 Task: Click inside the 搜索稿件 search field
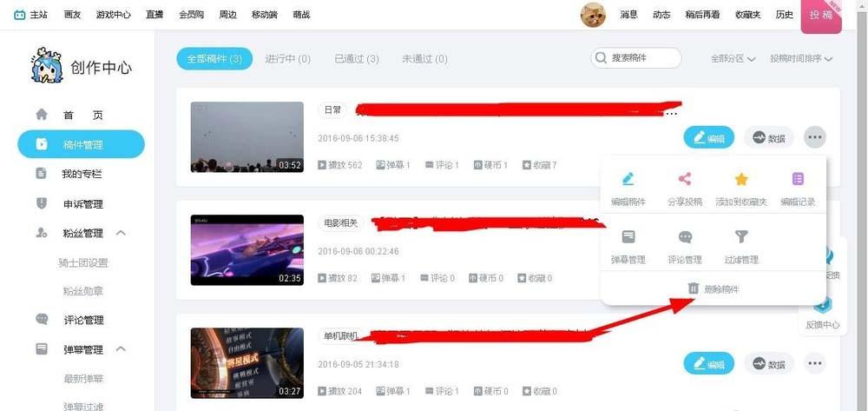click(642, 58)
